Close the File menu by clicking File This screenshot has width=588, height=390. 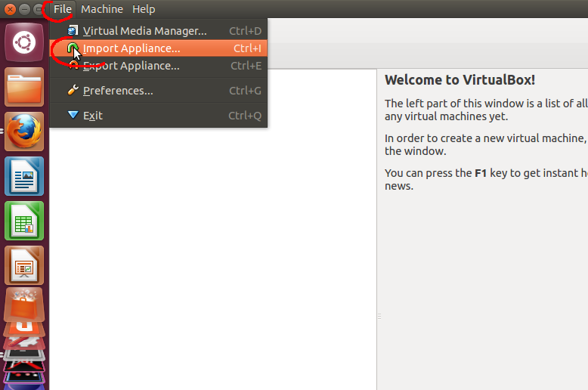(63, 9)
